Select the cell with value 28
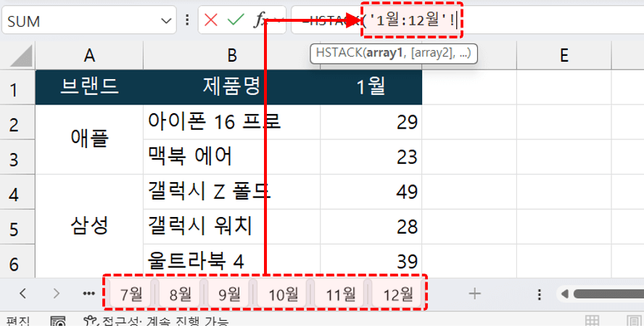Image resolution: width=644 pixels, height=328 pixels. coord(371,227)
